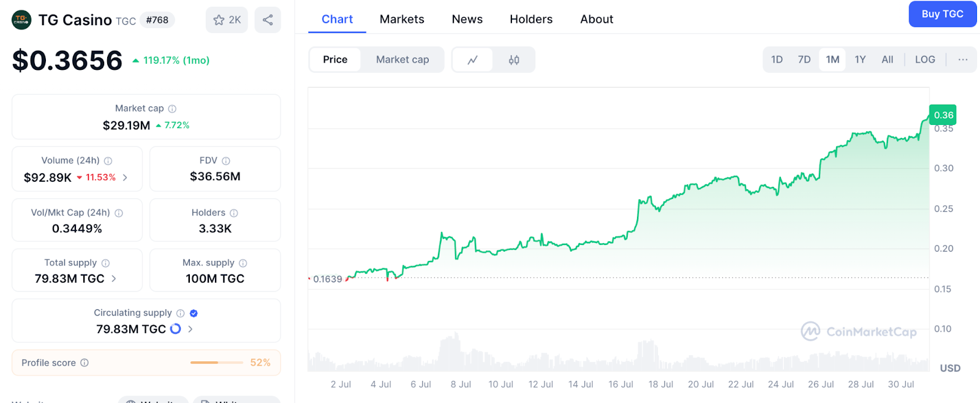The height and width of the screenshot is (403, 980).
Task: Open chart more options ellipsis
Action: (963, 60)
